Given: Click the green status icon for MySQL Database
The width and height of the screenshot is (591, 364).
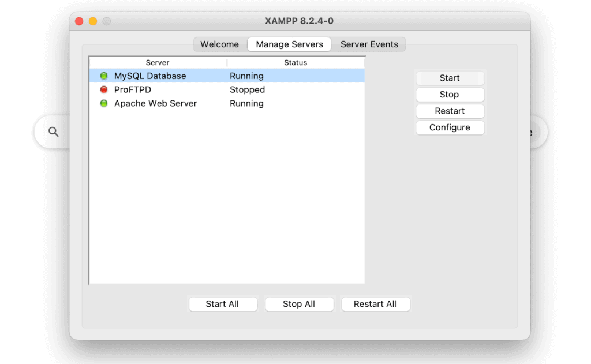Looking at the screenshot, I should (104, 76).
